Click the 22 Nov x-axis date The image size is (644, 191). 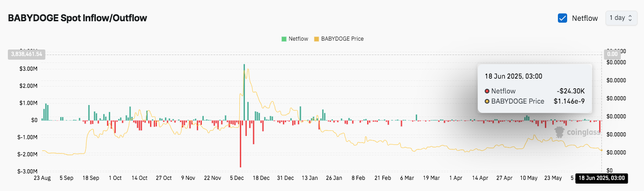pos(213,178)
